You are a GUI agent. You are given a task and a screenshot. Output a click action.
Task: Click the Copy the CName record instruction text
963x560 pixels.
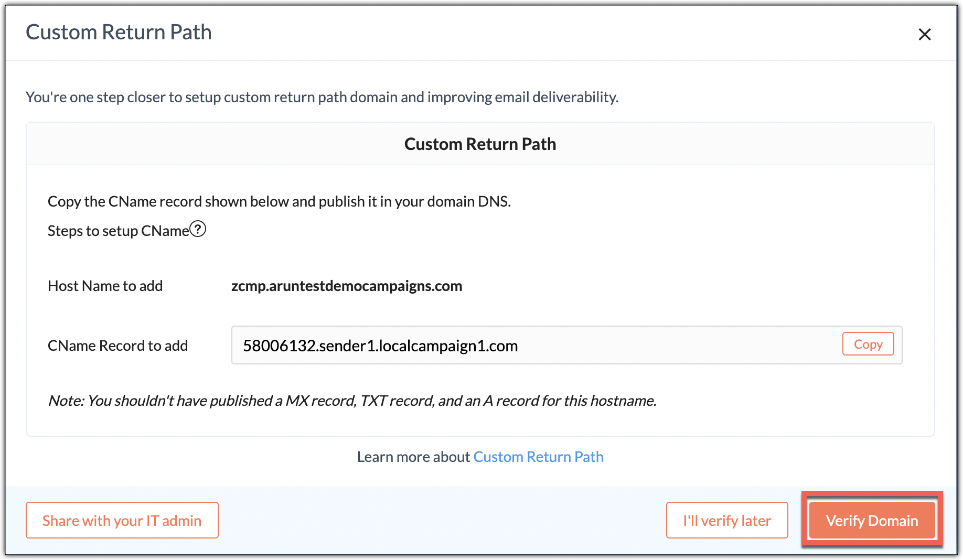pos(279,201)
